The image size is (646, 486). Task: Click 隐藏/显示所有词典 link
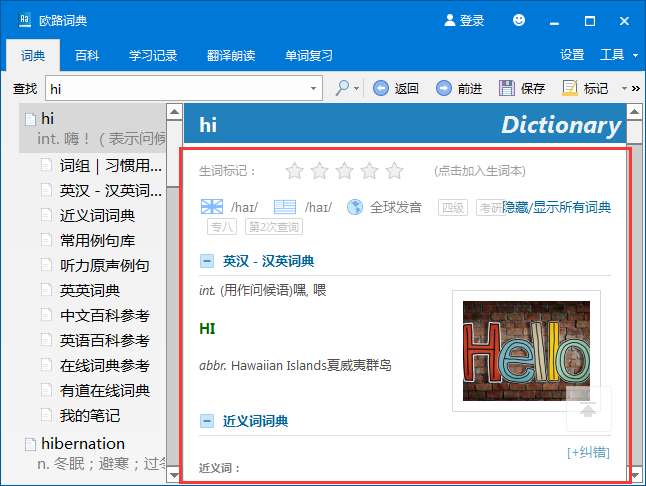556,207
